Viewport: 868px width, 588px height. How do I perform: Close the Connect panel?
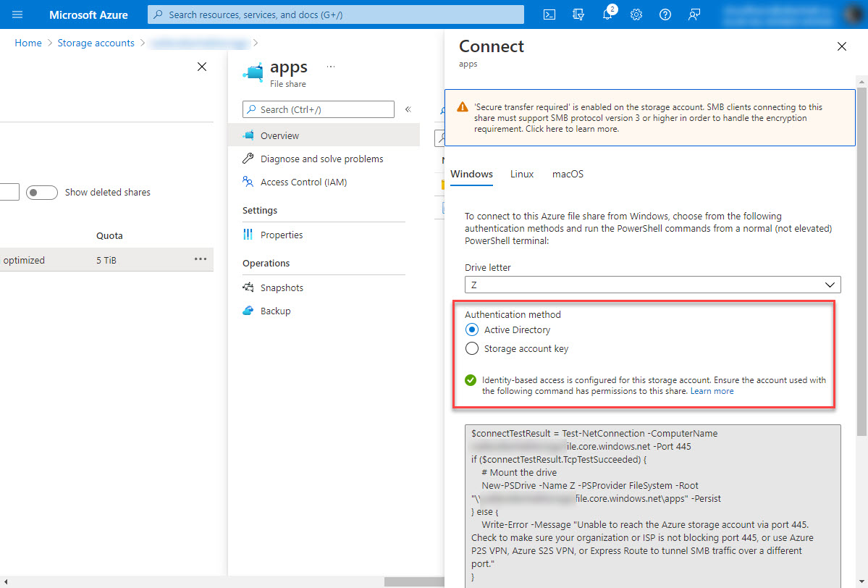click(841, 46)
